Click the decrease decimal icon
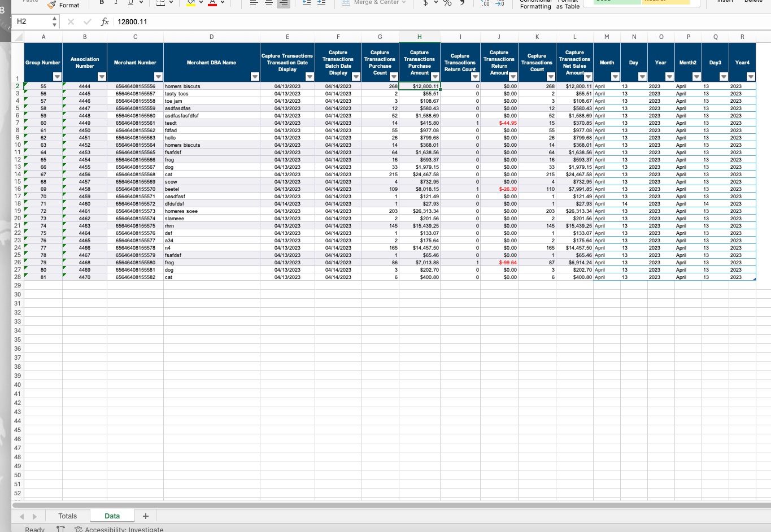The image size is (771, 532). click(500, 3)
